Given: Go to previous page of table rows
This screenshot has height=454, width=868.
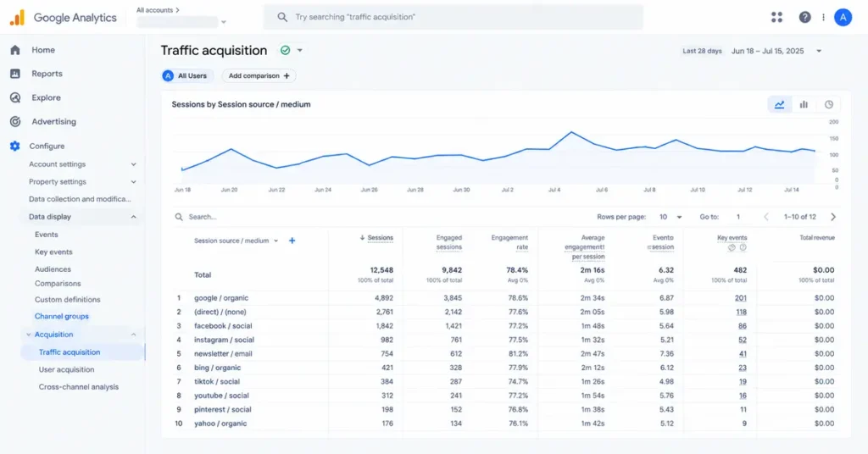Looking at the screenshot, I should click(x=766, y=217).
